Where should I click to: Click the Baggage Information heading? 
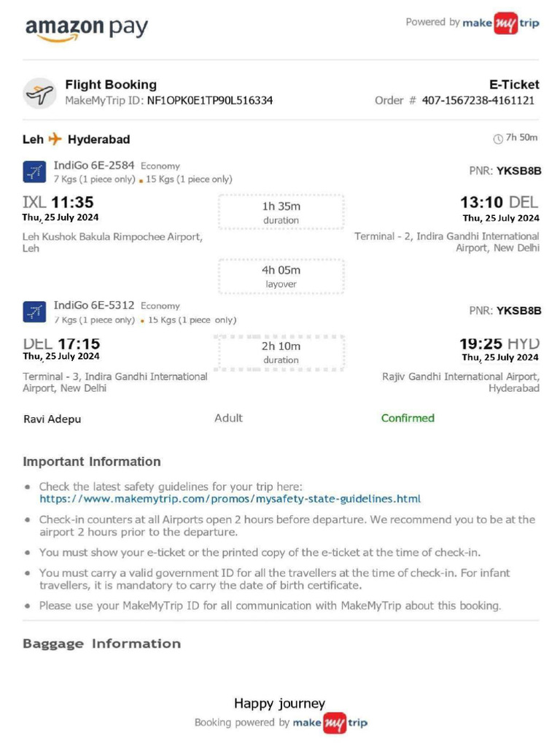(102, 643)
